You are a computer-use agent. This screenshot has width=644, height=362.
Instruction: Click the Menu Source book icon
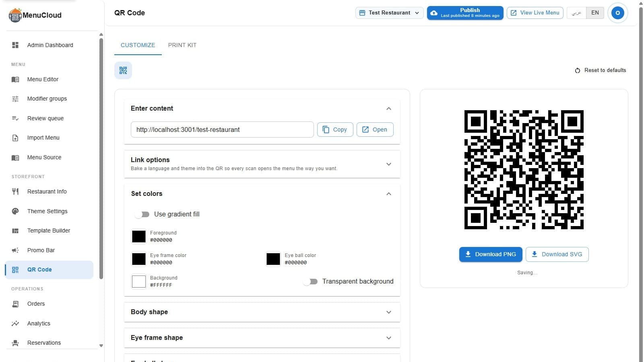[x=15, y=157]
